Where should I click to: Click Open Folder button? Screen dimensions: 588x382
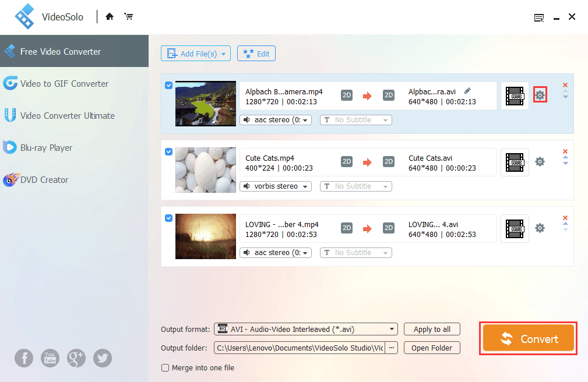click(x=432, y=348)
